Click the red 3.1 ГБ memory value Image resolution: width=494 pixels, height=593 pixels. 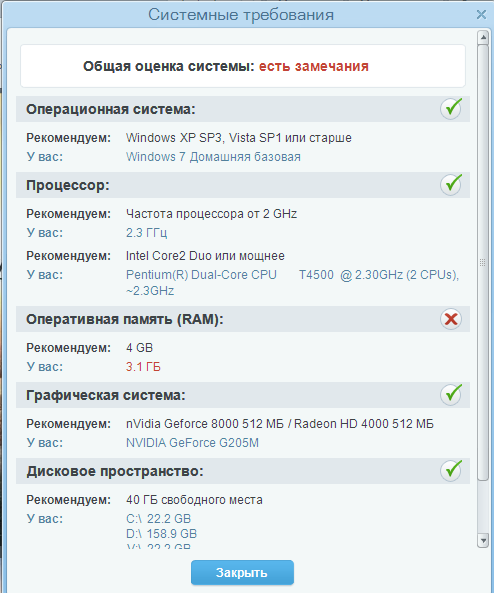tap(143, 367)
